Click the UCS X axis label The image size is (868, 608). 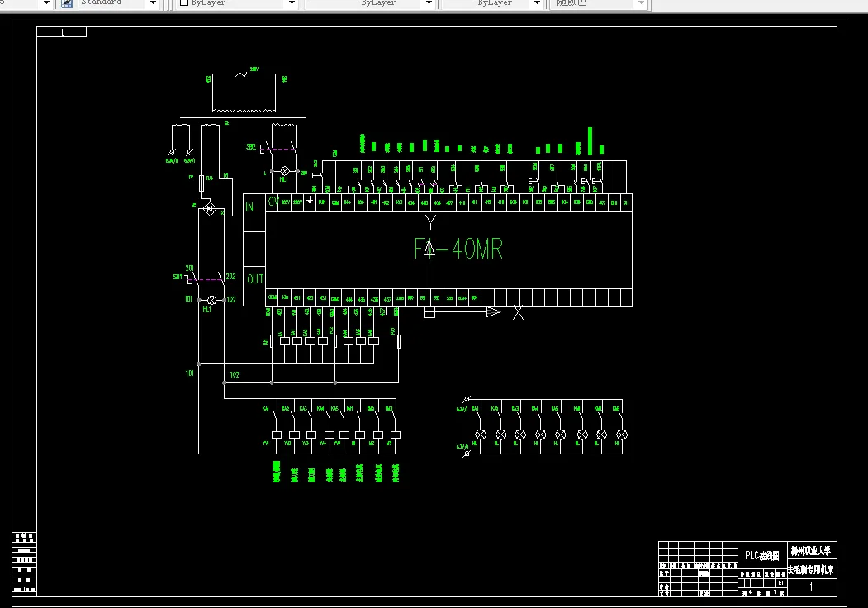click(x=518, y=313)
